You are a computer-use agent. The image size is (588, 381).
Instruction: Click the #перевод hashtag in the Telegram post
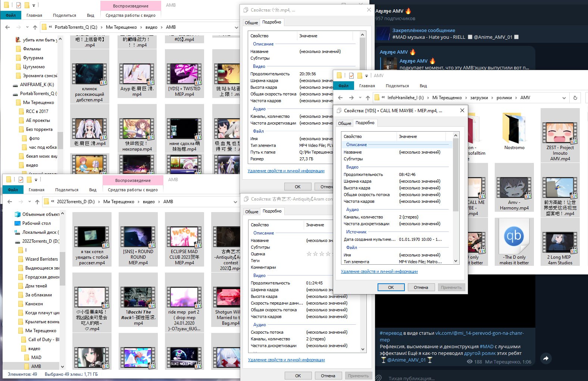click(x=391, y=333)
